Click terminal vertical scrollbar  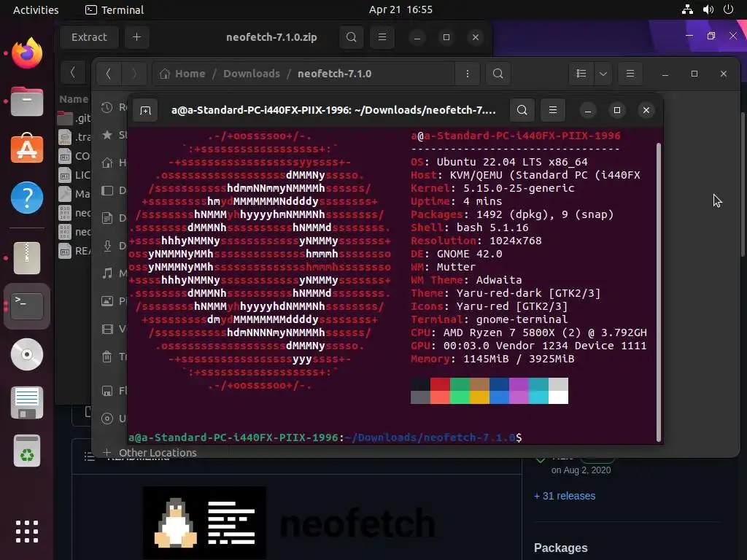click(x=659, y=292)
